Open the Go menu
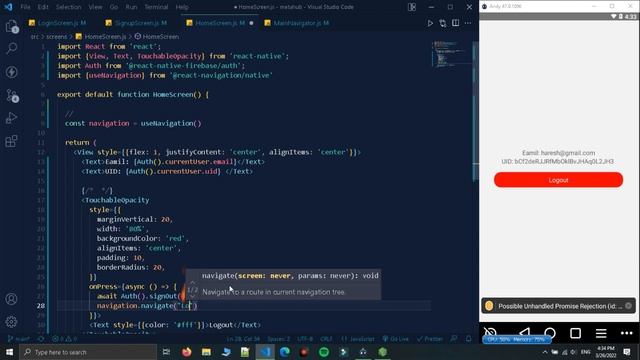The width and height of the screenshot is (640, 360). pos(114,7)
